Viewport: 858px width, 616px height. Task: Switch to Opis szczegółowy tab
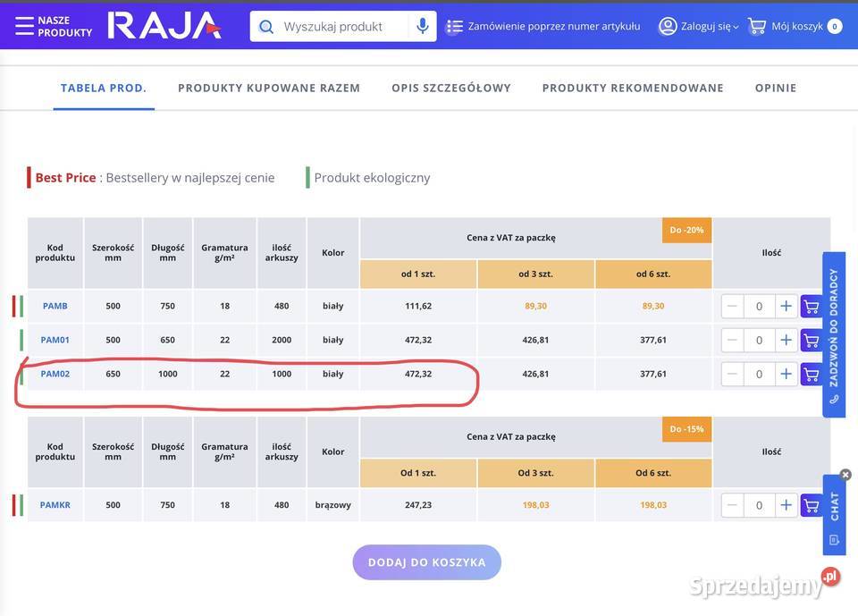[451, 88]
